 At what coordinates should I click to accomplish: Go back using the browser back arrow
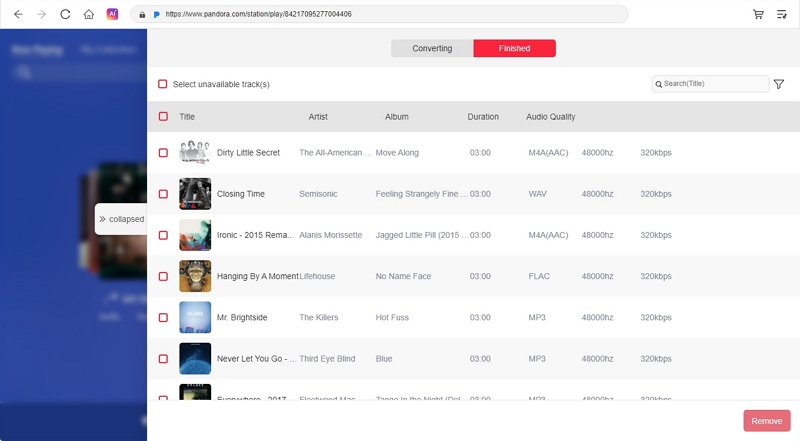(18, 14)
